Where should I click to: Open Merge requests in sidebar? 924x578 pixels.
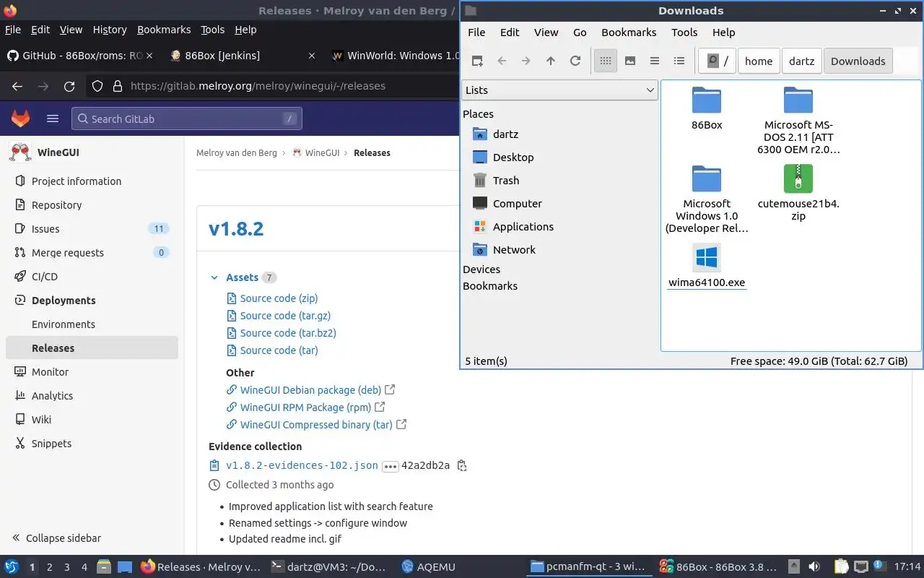(92, 253)
